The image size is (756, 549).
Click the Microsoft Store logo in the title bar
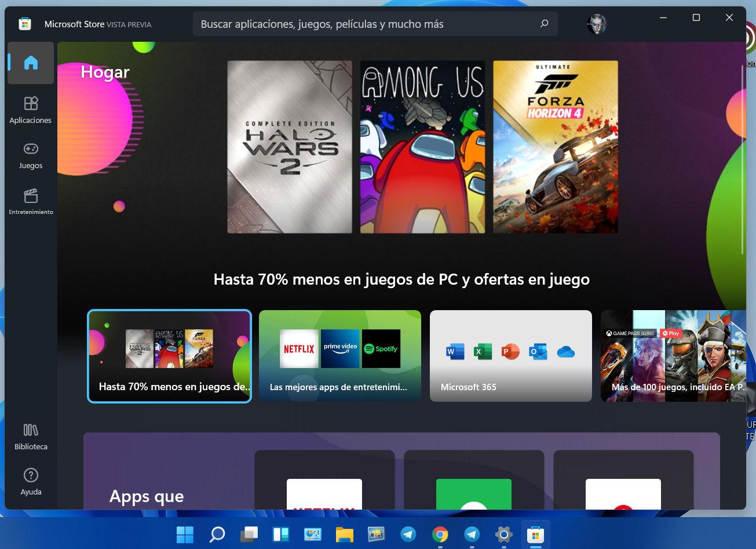[x=25, y=24]
